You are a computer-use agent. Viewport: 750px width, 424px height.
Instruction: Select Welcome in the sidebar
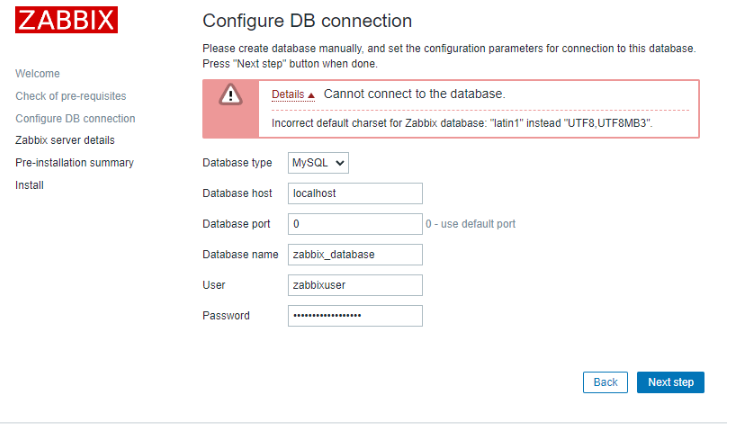(x=38, y=74)
